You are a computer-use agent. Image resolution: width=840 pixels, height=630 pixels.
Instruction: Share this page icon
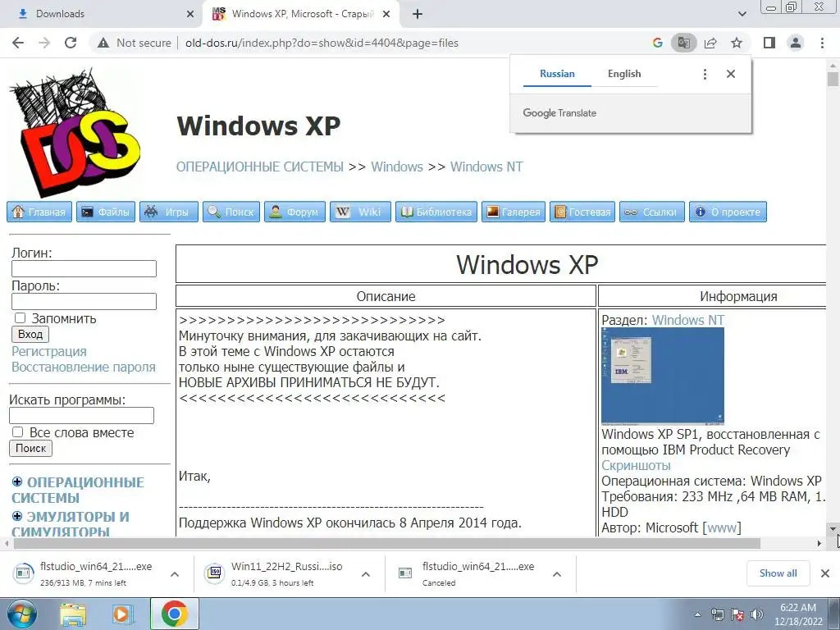click(710, 43)
